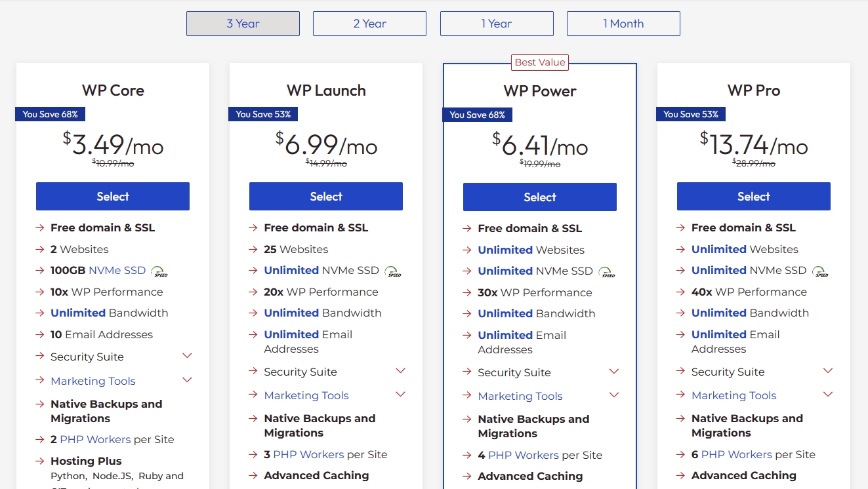
Task: Expand Marketing Tools in WP Core
Action: click(187, 380)
